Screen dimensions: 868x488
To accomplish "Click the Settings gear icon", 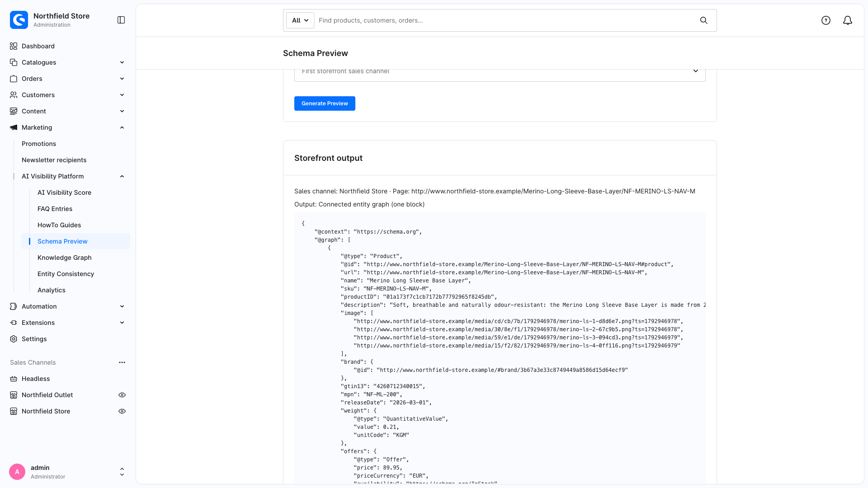I will click(x=14, y=339).
